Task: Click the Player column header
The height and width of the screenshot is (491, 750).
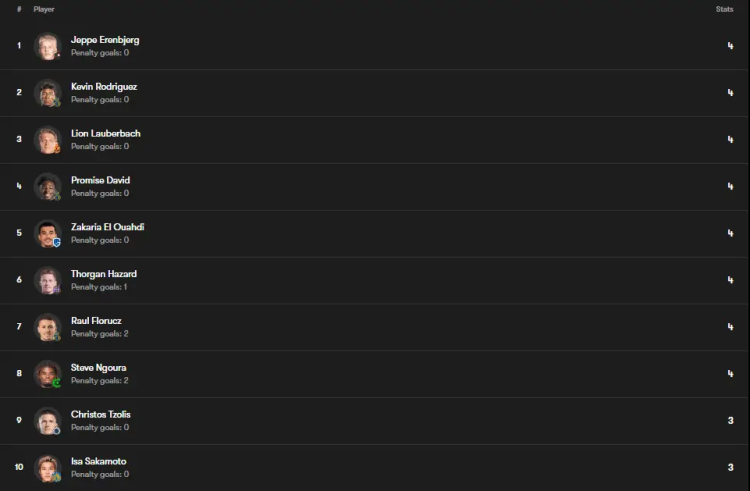Action: [44, 9]
